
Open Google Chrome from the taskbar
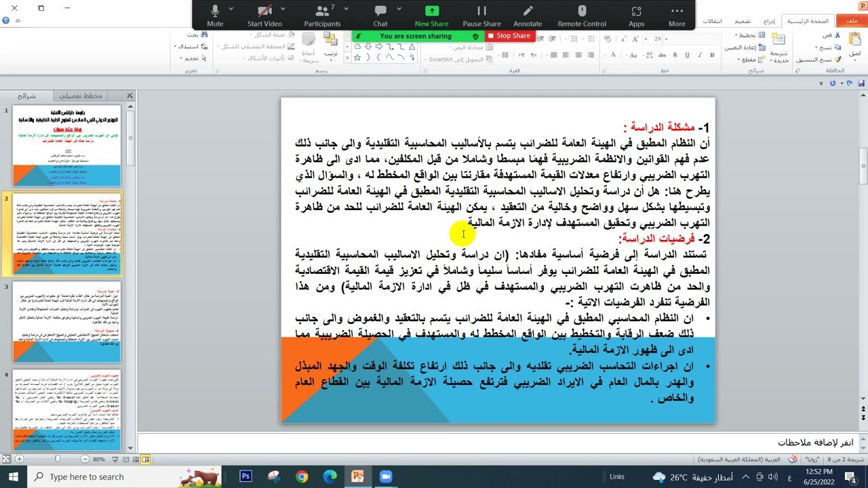pos(302,476)
